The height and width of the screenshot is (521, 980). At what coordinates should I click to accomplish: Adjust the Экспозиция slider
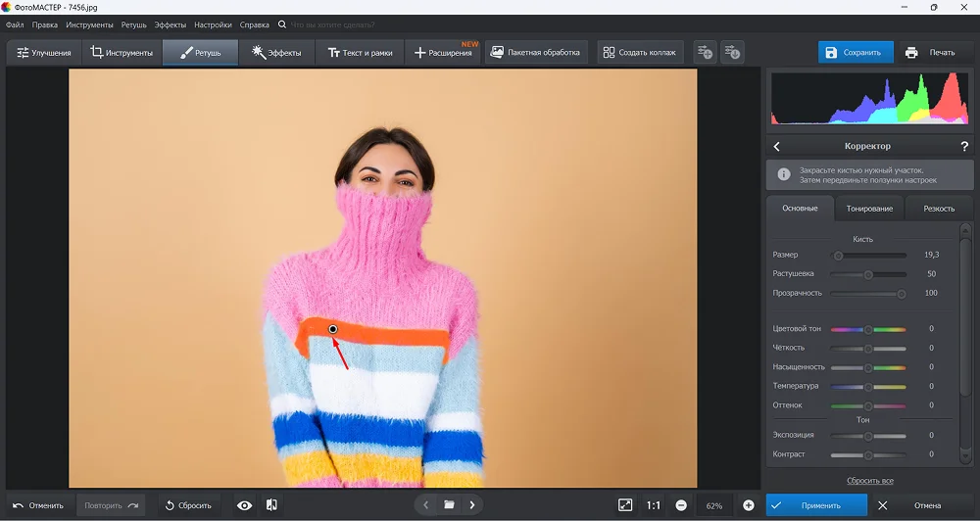868,436
